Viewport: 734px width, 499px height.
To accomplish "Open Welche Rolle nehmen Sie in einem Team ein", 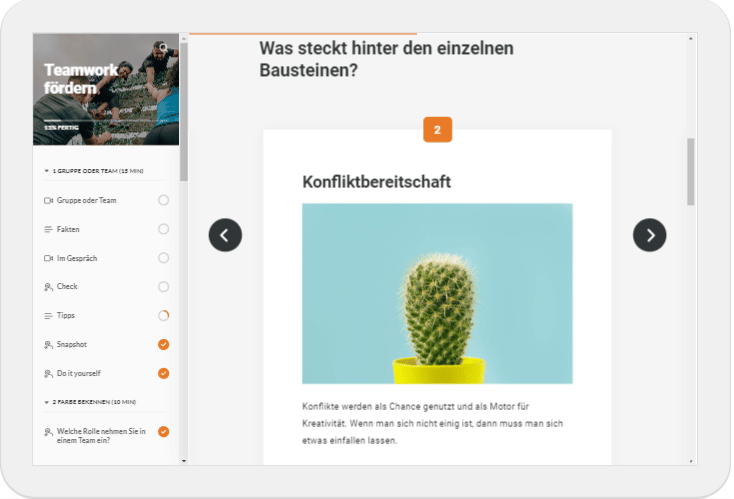I will point(101,436).
